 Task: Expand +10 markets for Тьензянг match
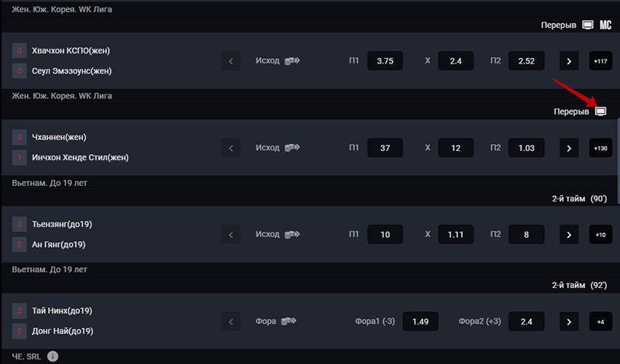601,235
